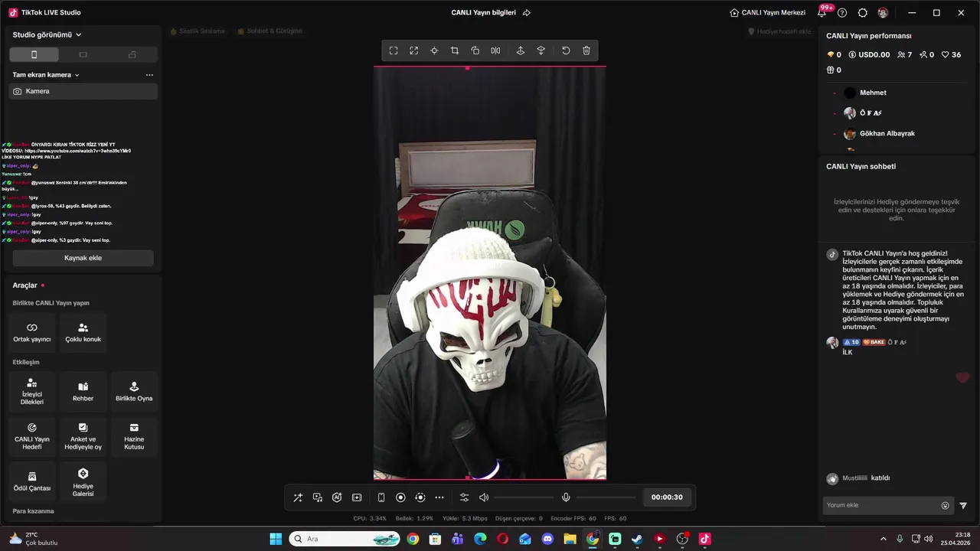Click the phone icon in bottom control bar
This screenshot has height=551, width=980.
[381, 497]
